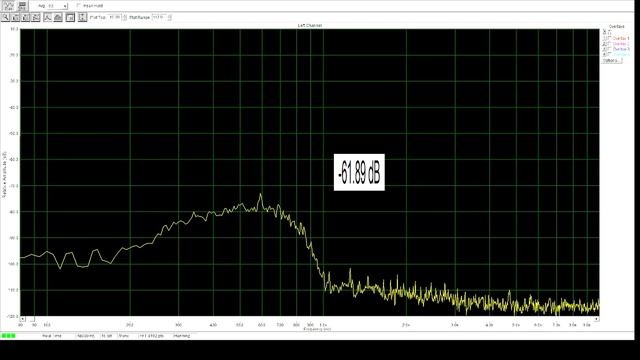Click the green level indicator in the status bar
The image size is (640, 360).
pos(8,336)
